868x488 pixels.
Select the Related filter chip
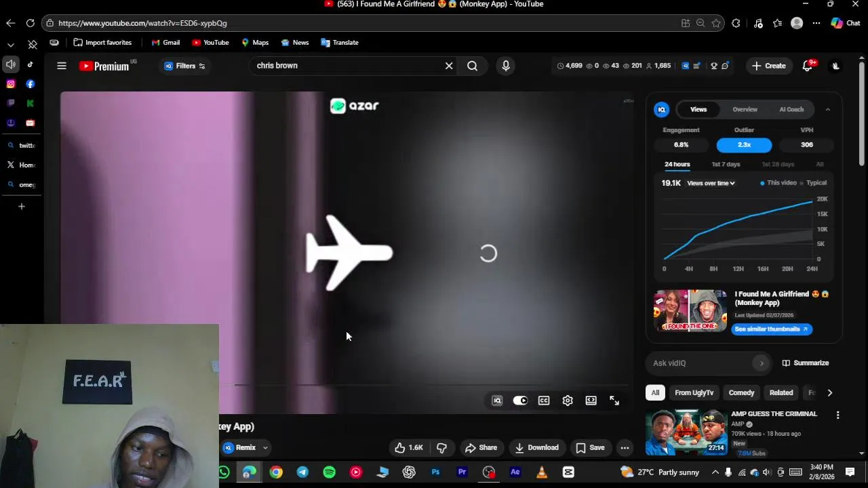click(781, 392)
